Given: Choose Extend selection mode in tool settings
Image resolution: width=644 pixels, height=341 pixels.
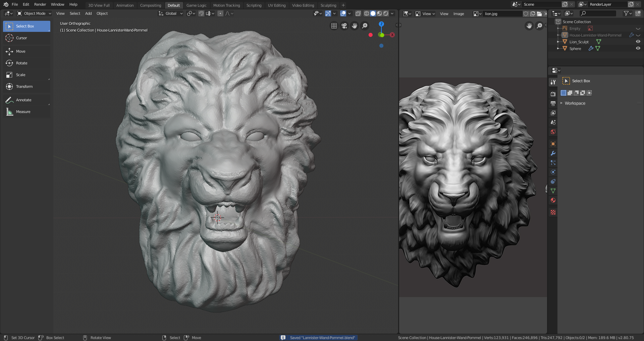Looking at the screenshot, I should click(570, 93).
